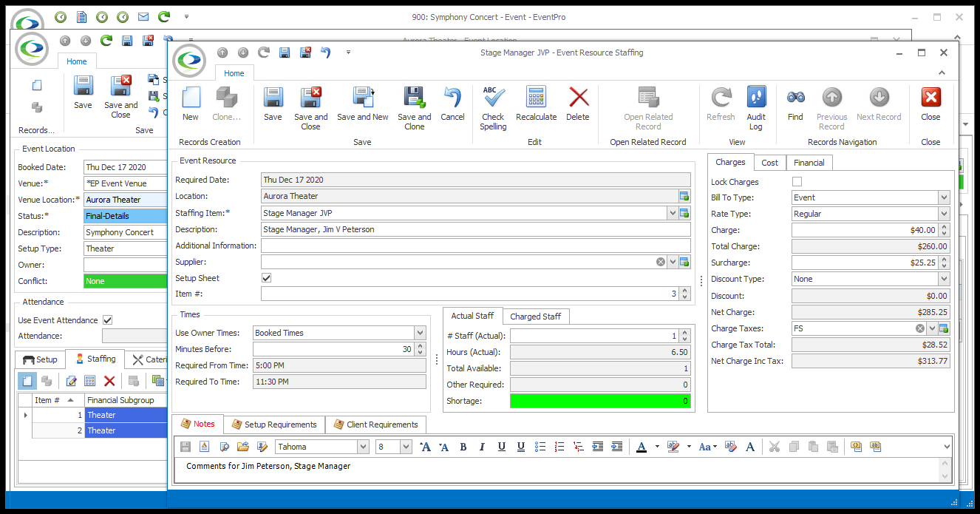980x514 pixels.
Task: Select the Actual Staff tab
Action: click(x=472, y=316)
